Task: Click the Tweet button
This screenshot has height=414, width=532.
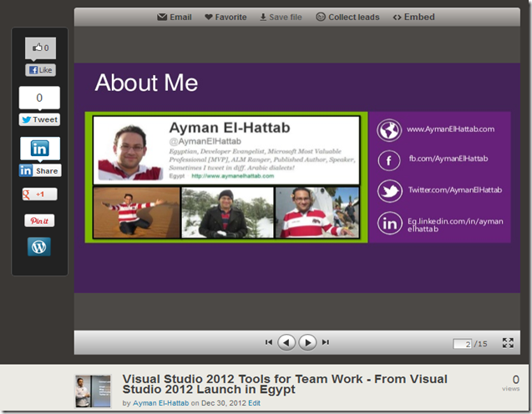Action: (39, 119)
